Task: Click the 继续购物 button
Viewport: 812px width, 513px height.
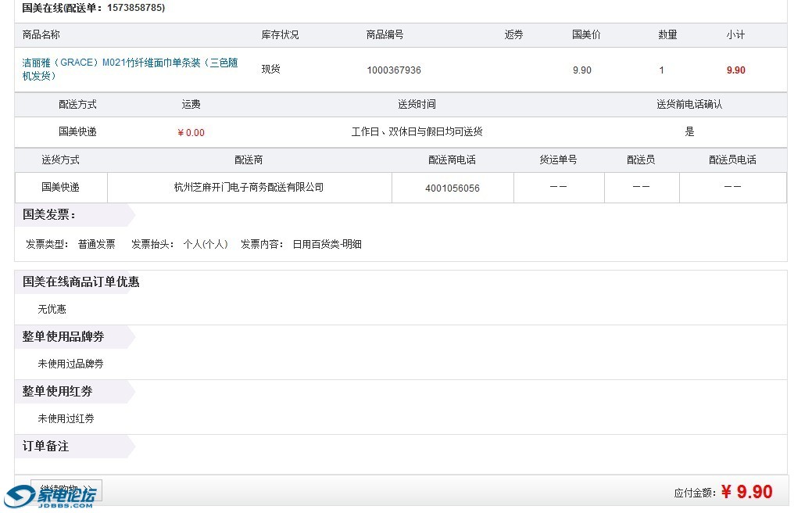Action: point(66,490)
